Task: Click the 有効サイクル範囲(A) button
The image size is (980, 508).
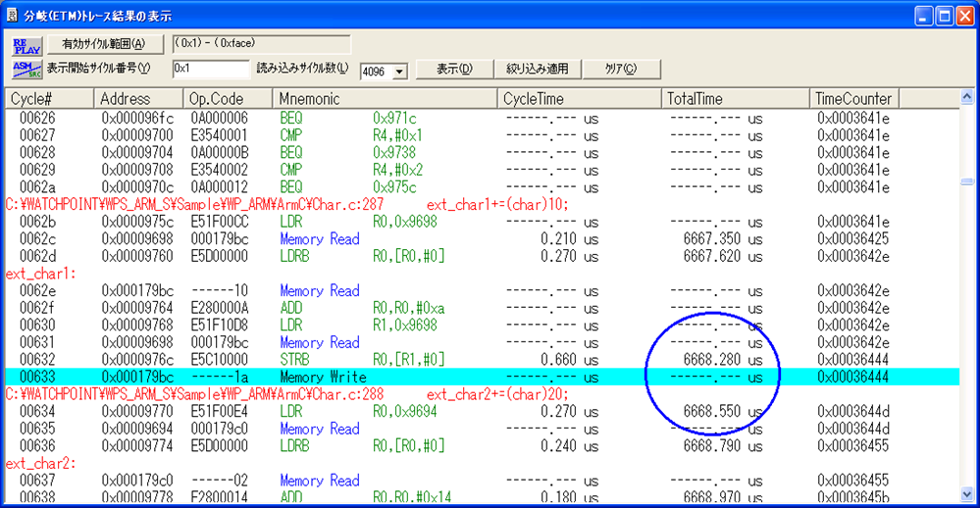Action: (x=103, y=44)
